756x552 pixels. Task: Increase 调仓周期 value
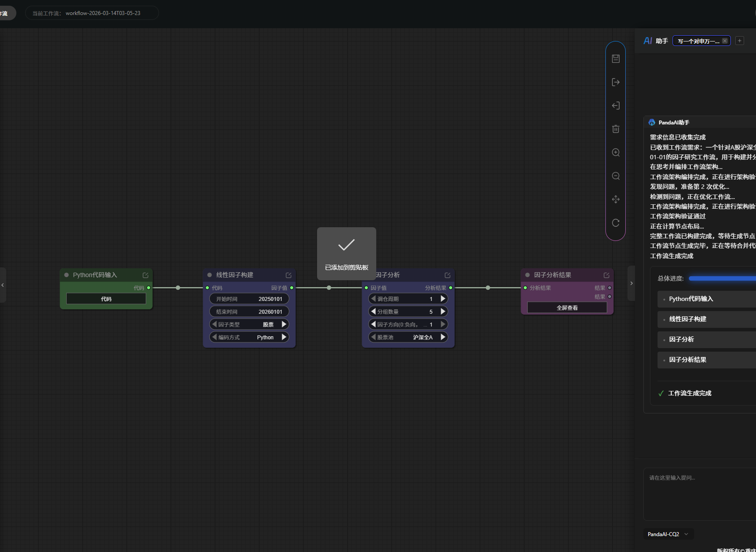pos(443,299)
